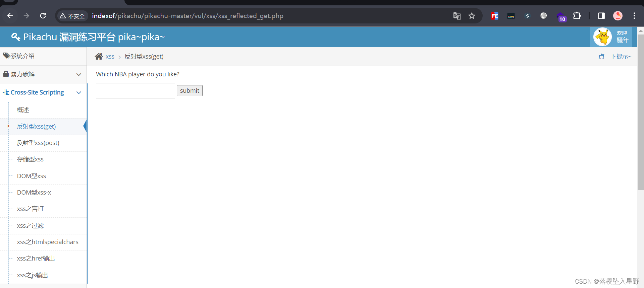
Task: Click the purple extension icon with badge 10
Action: 561,17
